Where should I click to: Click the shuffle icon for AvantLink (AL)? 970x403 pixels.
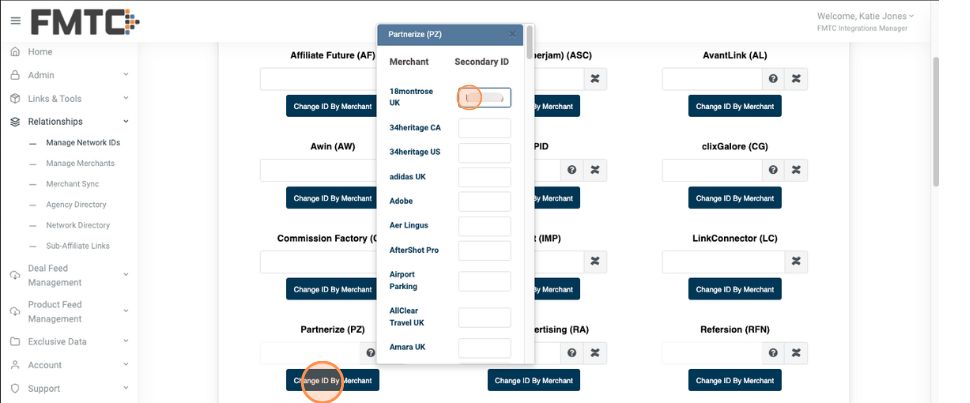[x=796, y=79]
